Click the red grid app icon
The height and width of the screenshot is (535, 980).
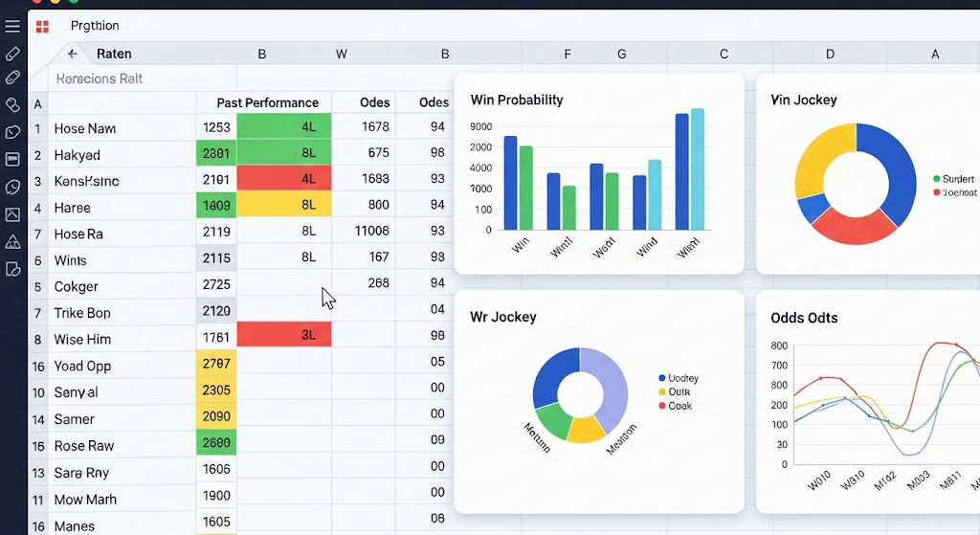pyautogui.click(x=42, y=26)
